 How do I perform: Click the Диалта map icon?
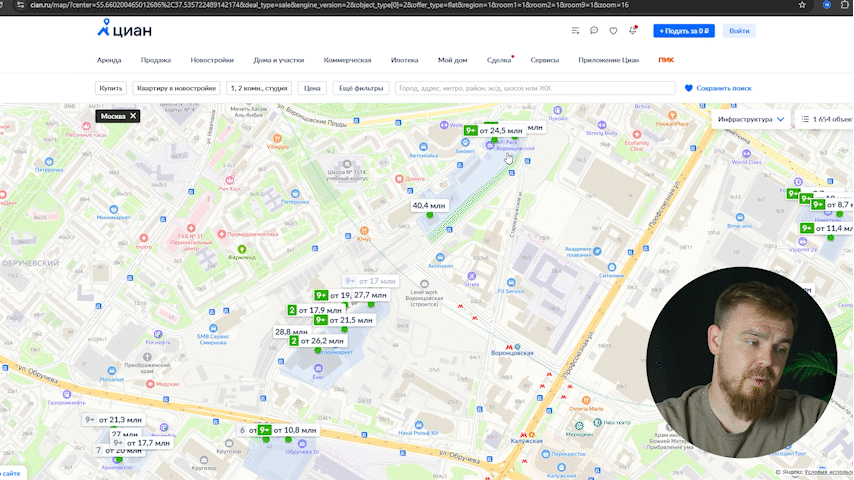pos(399,179)
